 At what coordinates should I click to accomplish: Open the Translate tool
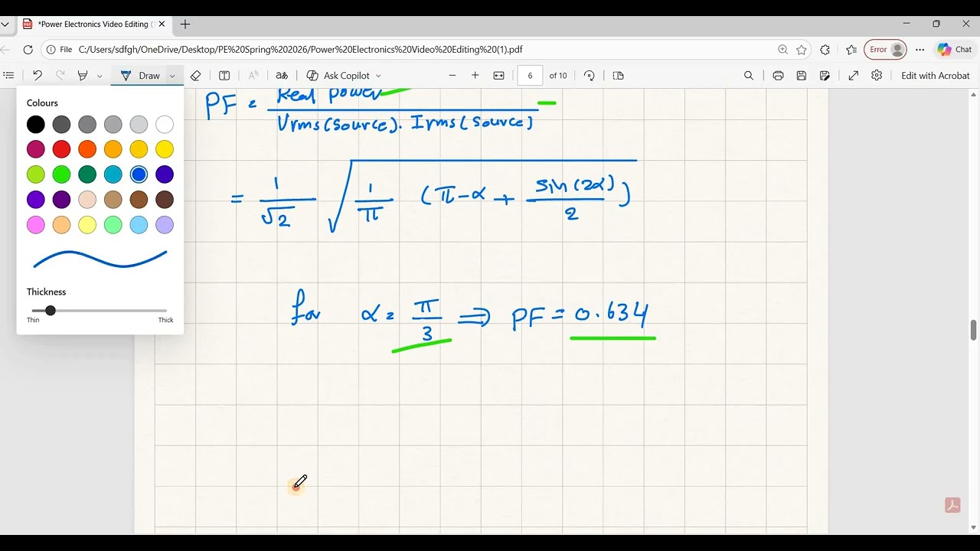(282, 76)
